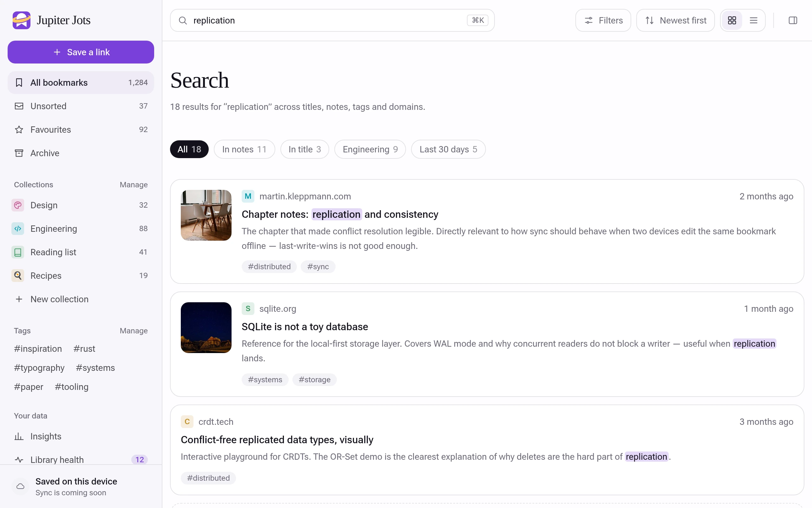
Task: Create a New collection
Action: pos(81,299)
